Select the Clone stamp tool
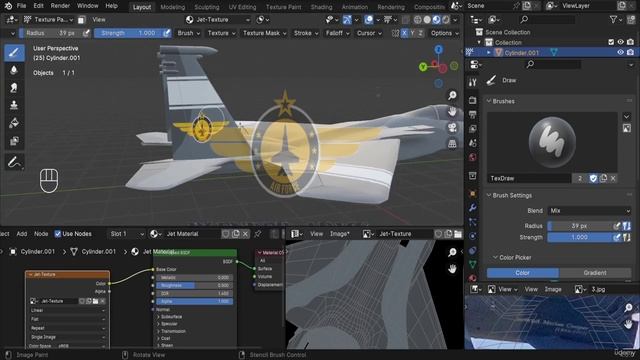640x360 pixels. [x=14, y=105]
